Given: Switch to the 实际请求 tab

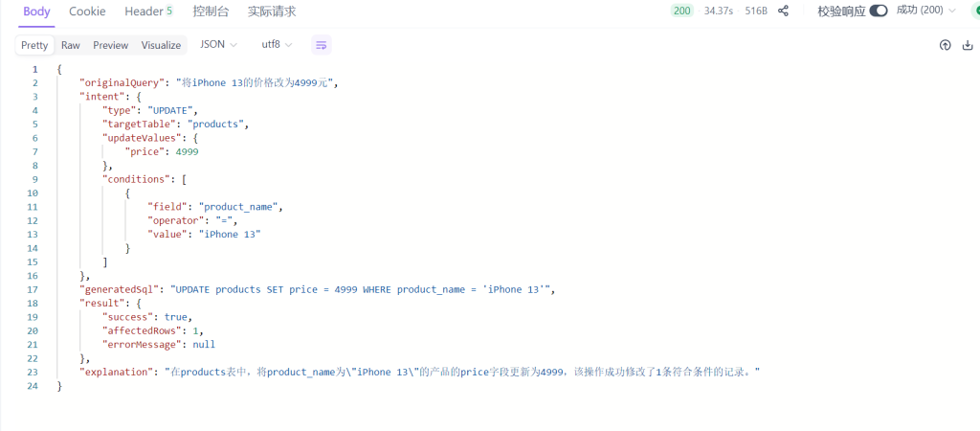Looking at the screenshot, I should point(272,11).
